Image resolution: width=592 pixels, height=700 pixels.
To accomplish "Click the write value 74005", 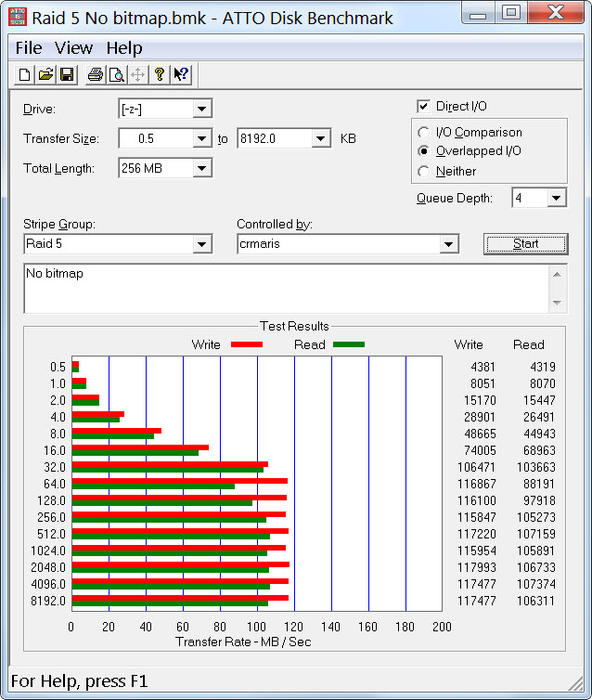I will click(x=480, y=450).
